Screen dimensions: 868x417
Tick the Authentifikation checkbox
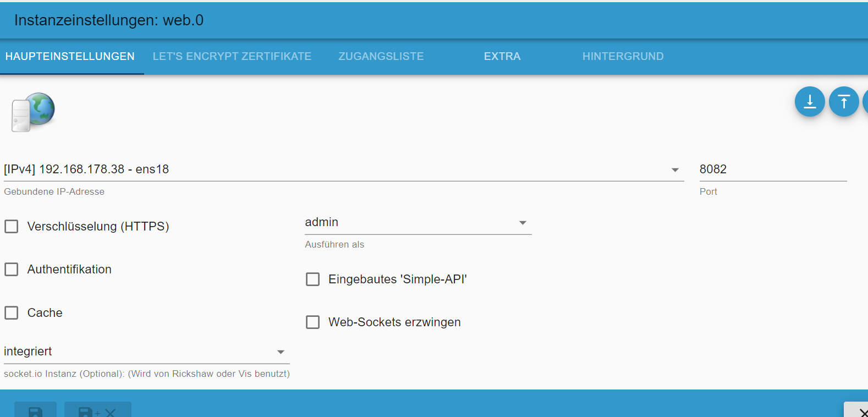(x=12, y=270)
